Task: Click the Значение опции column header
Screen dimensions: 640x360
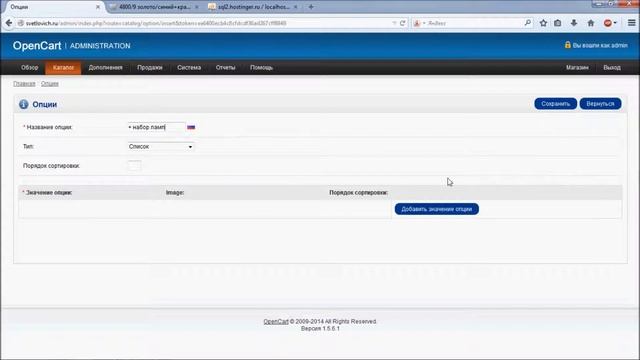Action: 47,192
